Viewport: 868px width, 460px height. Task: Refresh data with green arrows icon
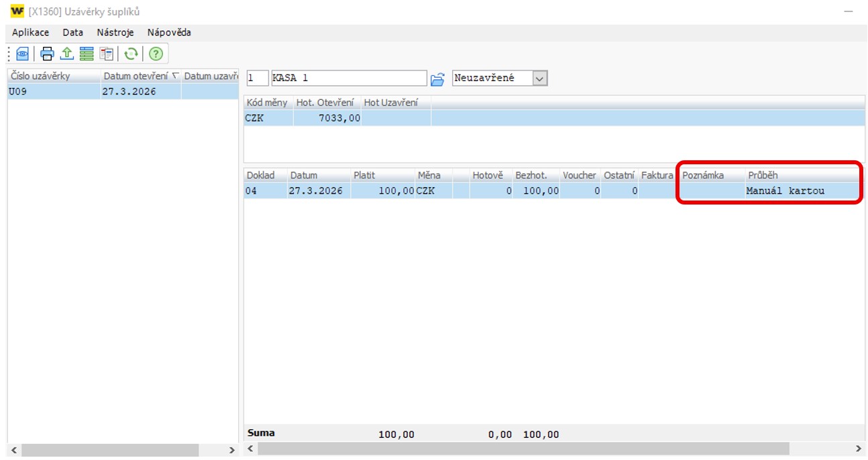click(x=131, y=54)
